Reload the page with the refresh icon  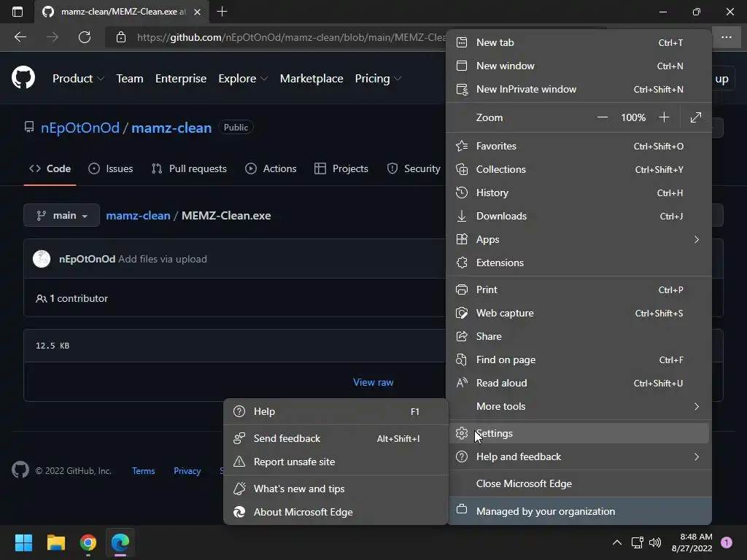point(85,37)
